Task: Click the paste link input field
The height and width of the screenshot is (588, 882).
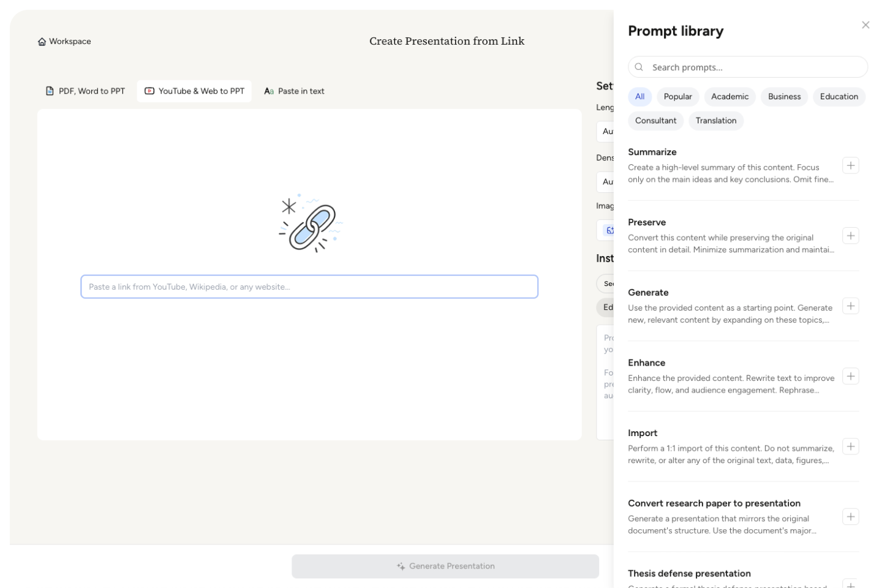Action: click(309, 287)
